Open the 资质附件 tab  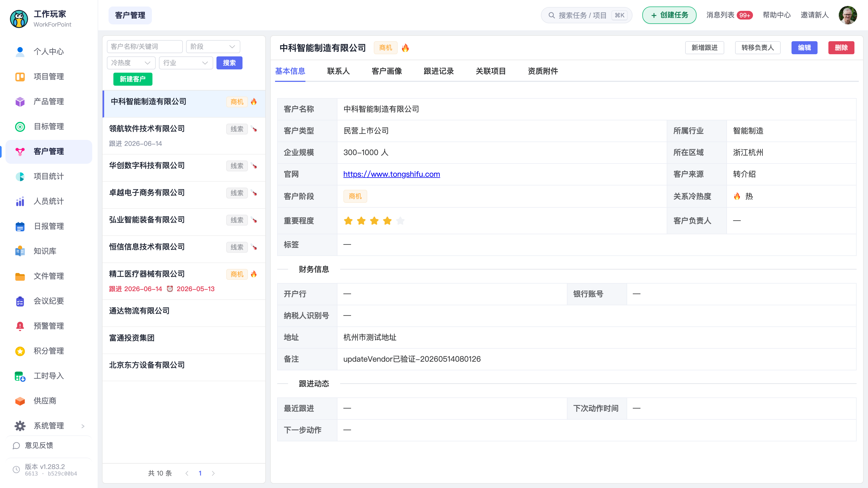[x=542, y=71]
